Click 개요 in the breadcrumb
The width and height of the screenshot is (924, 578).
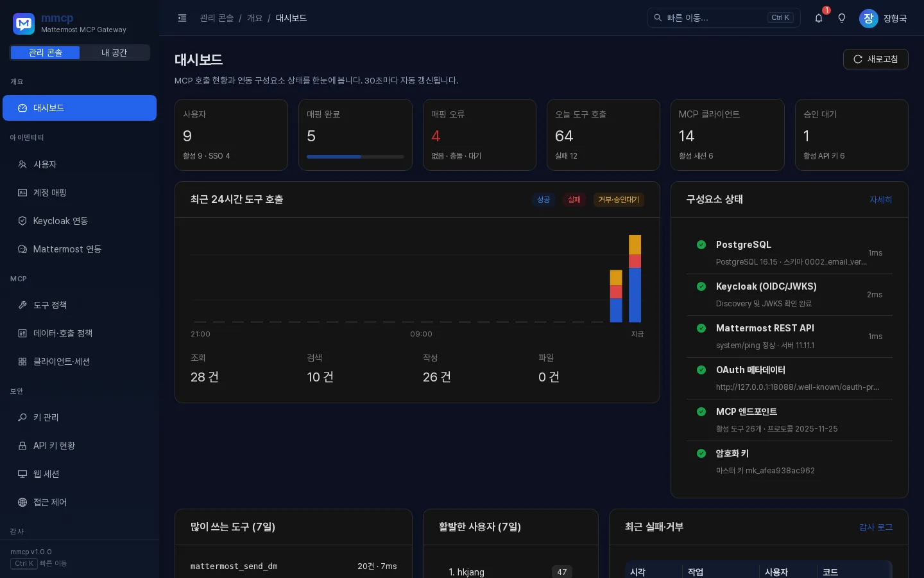(255, 18)
